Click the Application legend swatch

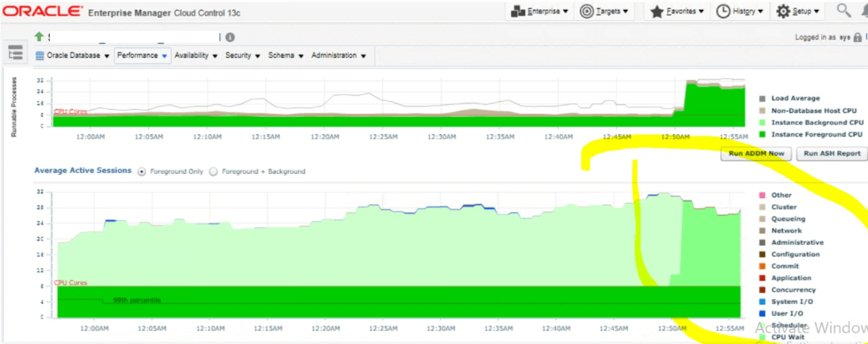[762, 278]
